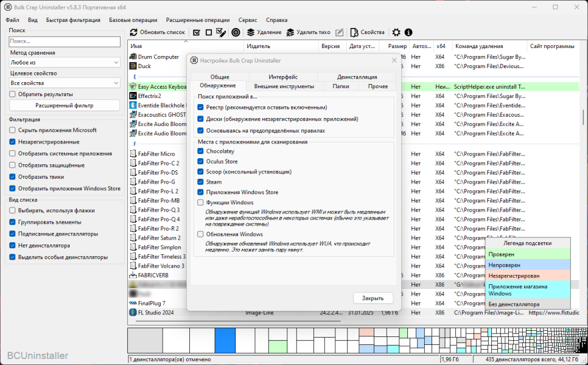Sort list by Сайт программы column
Screen dimensions: 588x365
(x=552, y=46)
